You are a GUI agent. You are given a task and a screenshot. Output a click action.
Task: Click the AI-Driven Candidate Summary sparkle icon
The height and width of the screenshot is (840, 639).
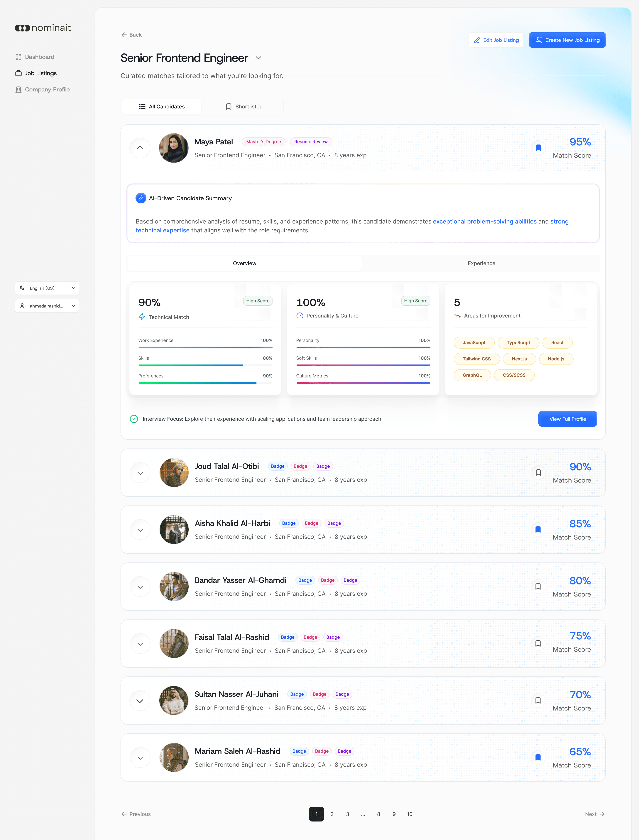click(141, 198)
